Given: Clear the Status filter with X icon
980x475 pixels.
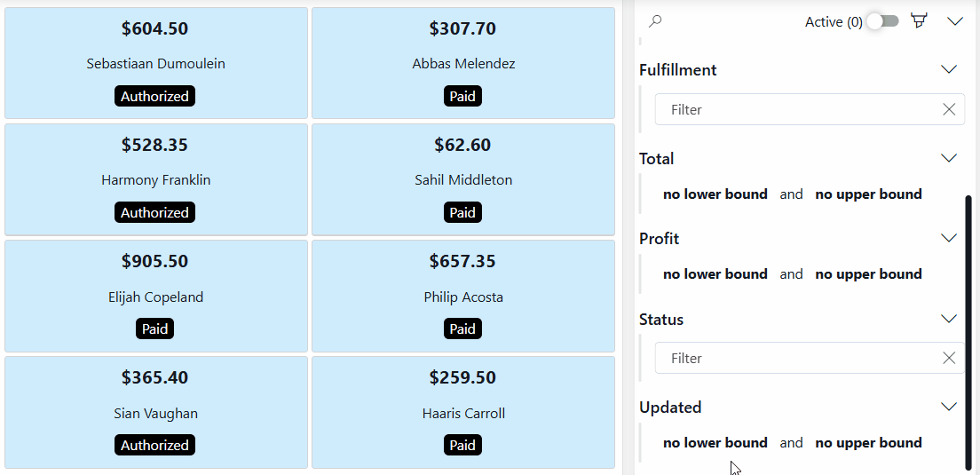Looking at the screenshot, I should pos(949,358).
